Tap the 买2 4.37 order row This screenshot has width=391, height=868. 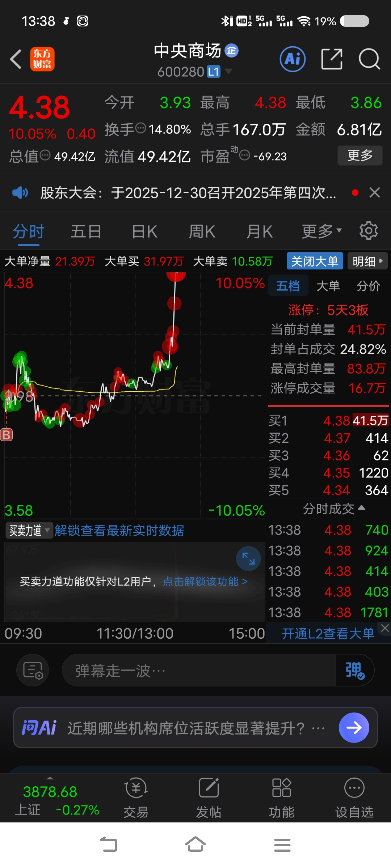(328, 438)
